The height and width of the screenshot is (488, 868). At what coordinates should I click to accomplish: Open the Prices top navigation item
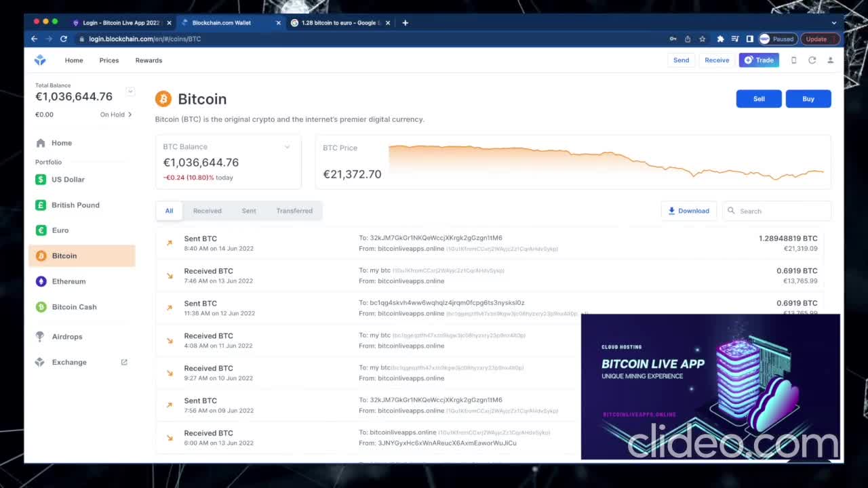point(109,60)
